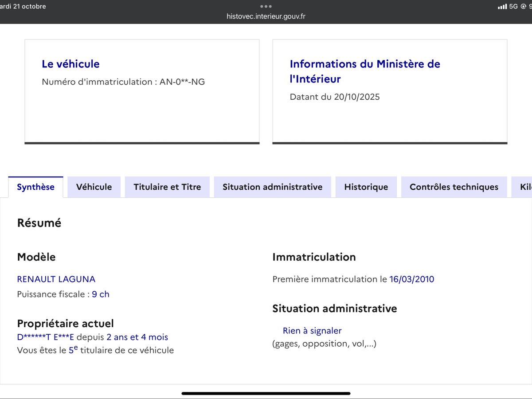This screenshot has height=399, width=532.
Task: Open the Titulaire et Titre tab
Action: point(167,187)
